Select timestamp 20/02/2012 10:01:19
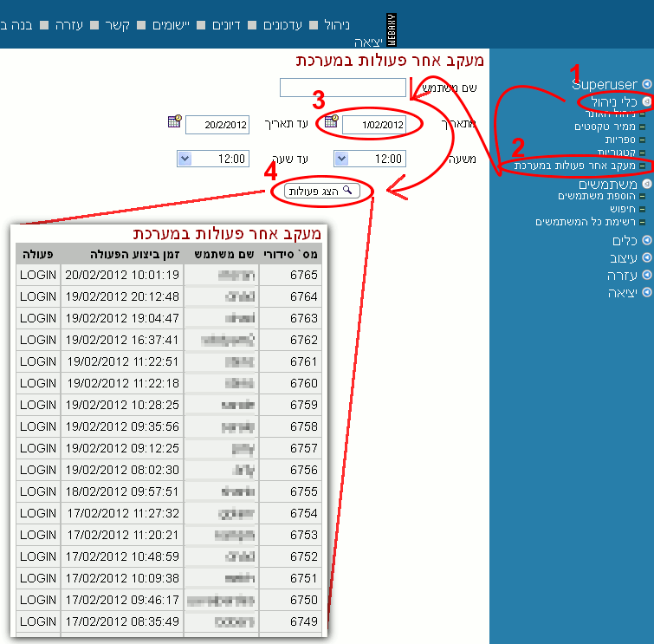654x644 pixels. coord(122,275)
